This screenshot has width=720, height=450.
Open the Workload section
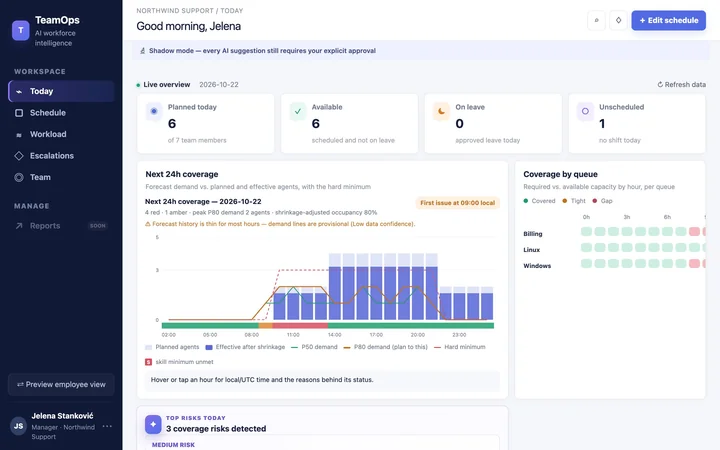(61, 134)
